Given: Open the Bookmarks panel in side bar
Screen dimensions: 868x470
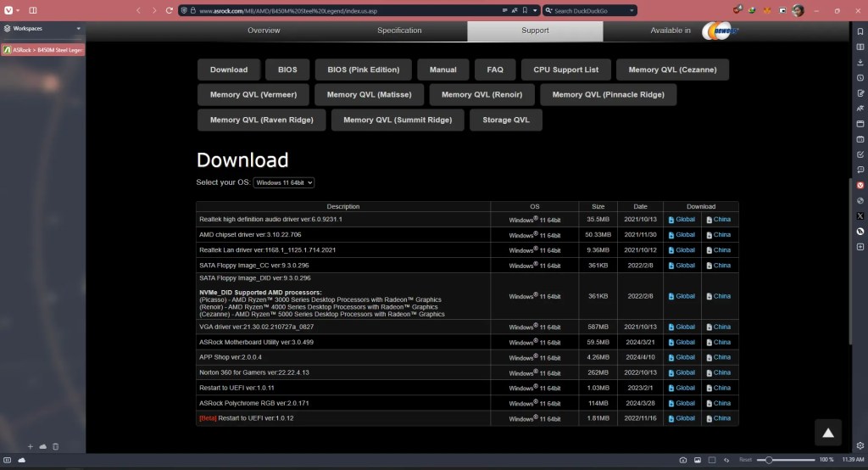Looking at the screenshot, I should coord(860,31).
